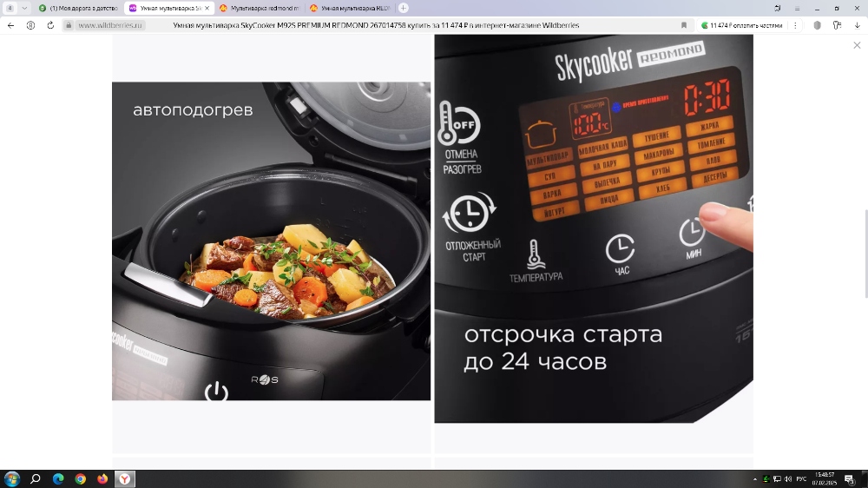Bookmark this page with the bookmark icon
This screenshot has width=868, height=488.
[684, 25]
